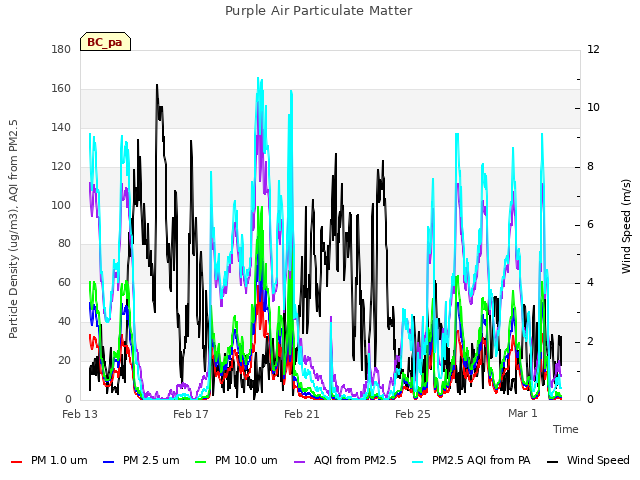640x480 pixels.
Task: Click the 10 right wind axis value
Action: click(593, 108)
